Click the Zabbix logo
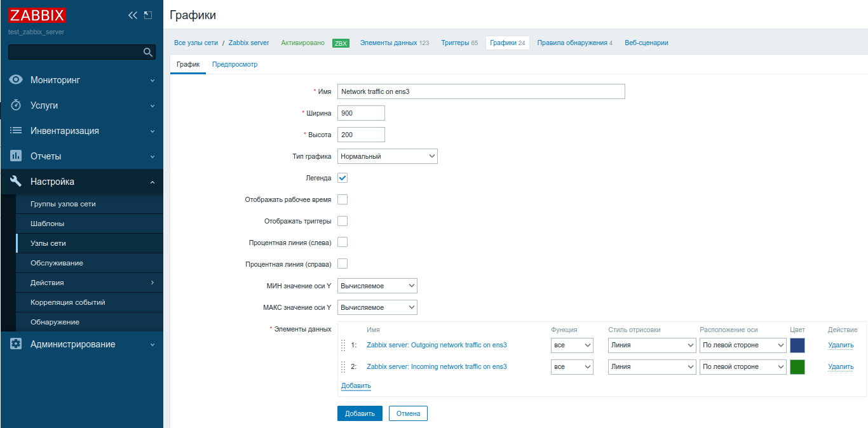 pyautogui.click(x=37, y=15)
